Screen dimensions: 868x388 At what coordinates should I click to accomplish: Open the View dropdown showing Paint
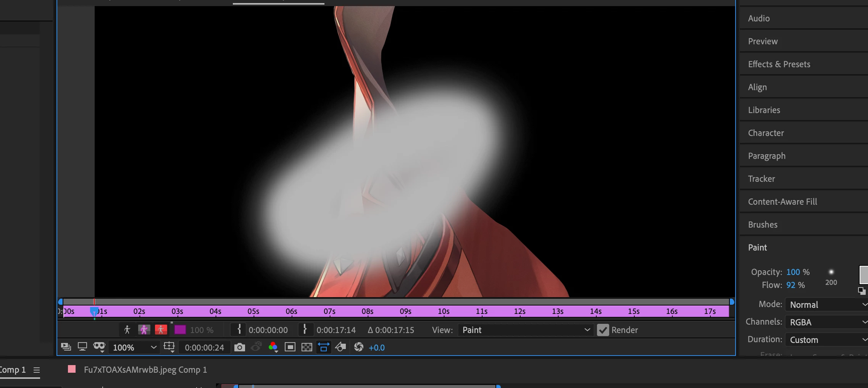(x=526, y=330)
